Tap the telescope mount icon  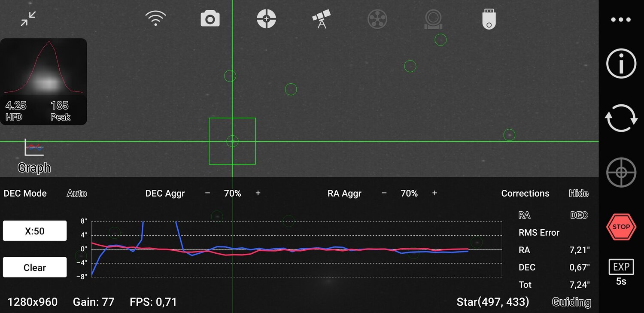pos(321,18)
